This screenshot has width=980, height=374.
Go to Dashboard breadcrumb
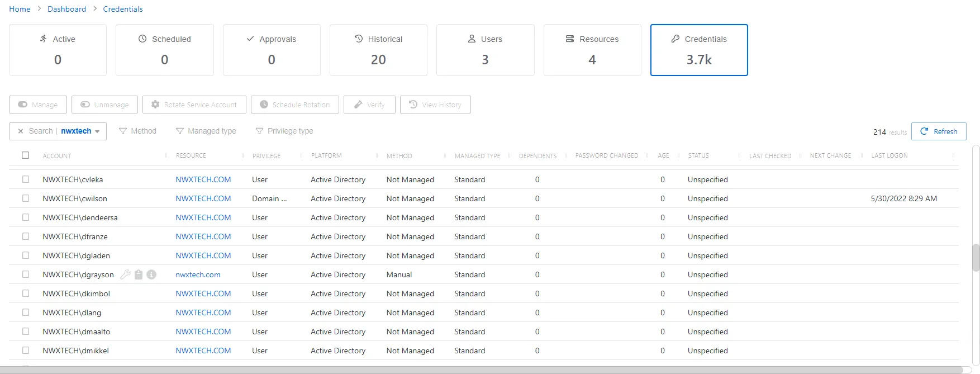pos(66,9)
